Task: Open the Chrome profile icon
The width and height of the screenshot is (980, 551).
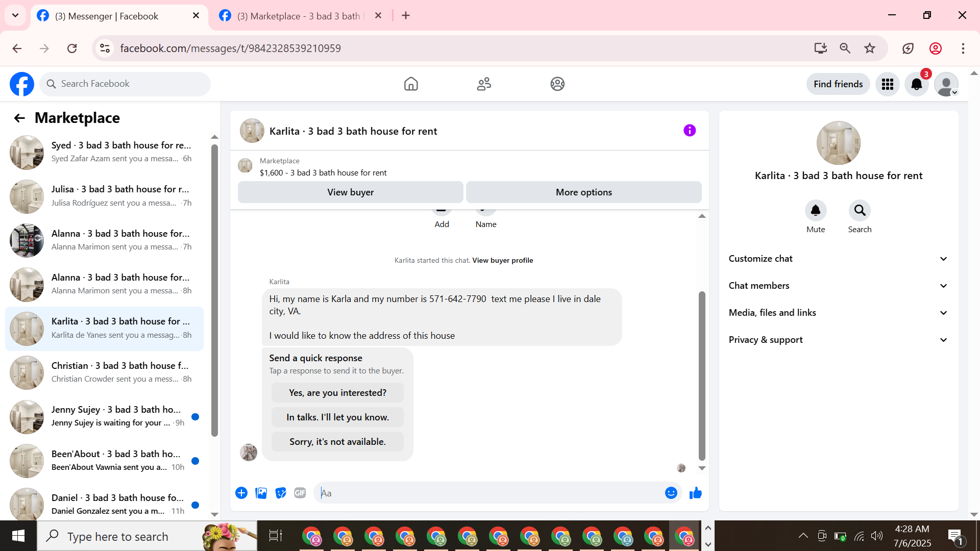Action: tap(936, 48)
